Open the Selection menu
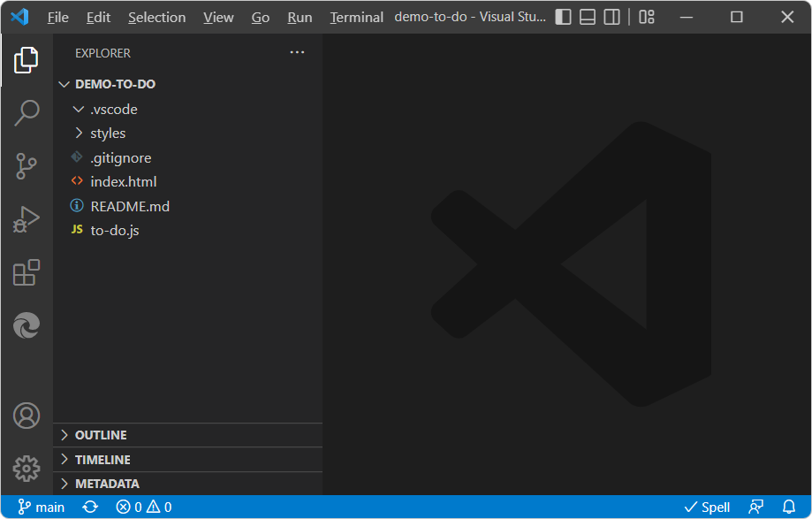This screenshot has width=812, height=519. coord(156,18)
